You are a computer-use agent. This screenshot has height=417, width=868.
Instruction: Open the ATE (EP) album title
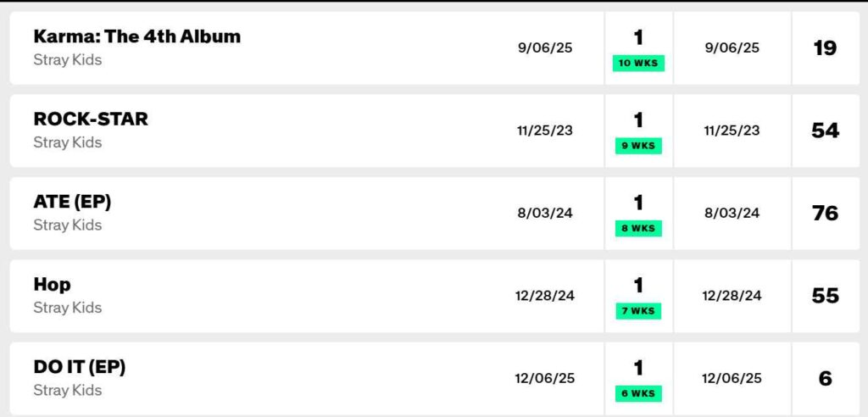click(x=72, y=202)
